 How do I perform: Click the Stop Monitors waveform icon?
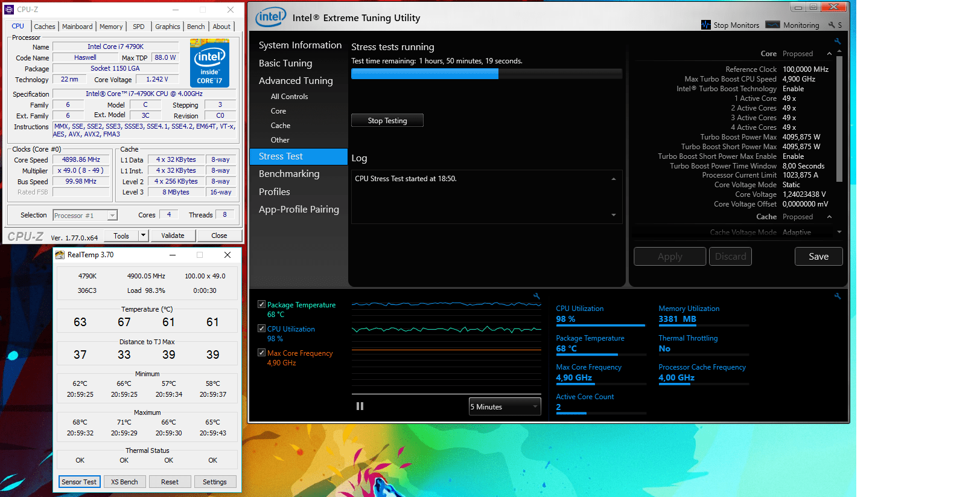[705, 25]
